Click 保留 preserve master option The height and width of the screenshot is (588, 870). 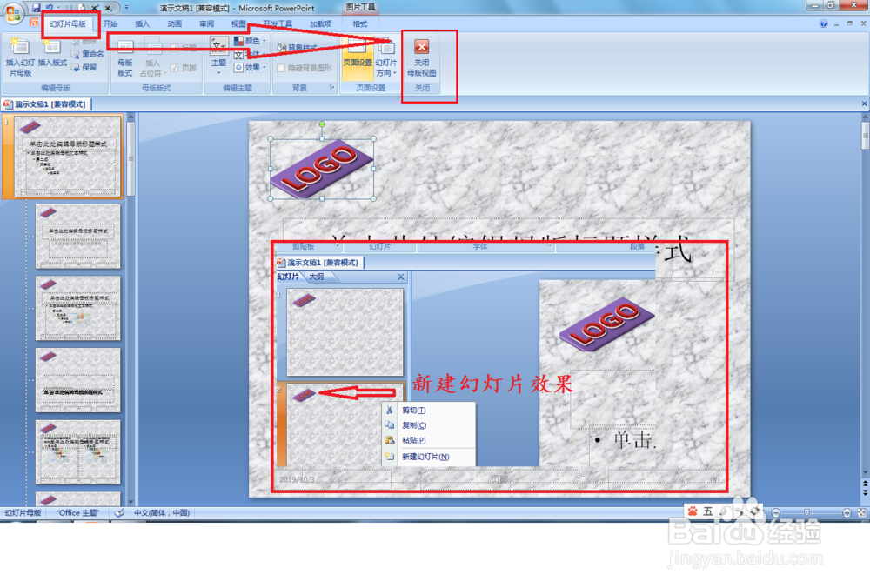[x=84, y=67]
